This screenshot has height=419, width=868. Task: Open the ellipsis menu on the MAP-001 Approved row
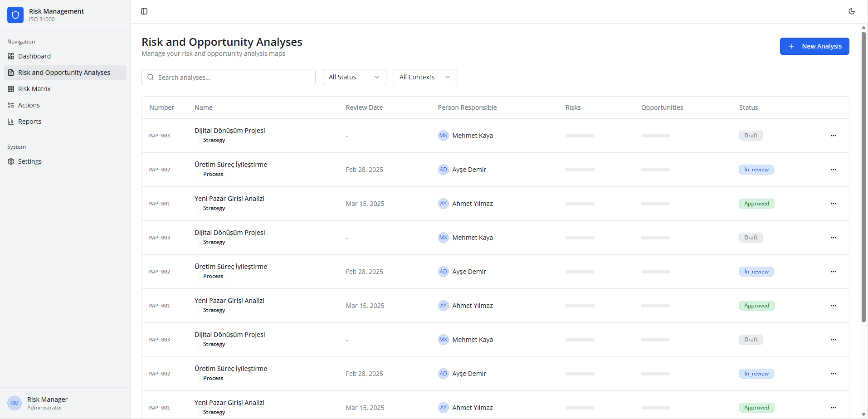pyautogui.click(x=834, y=203)
